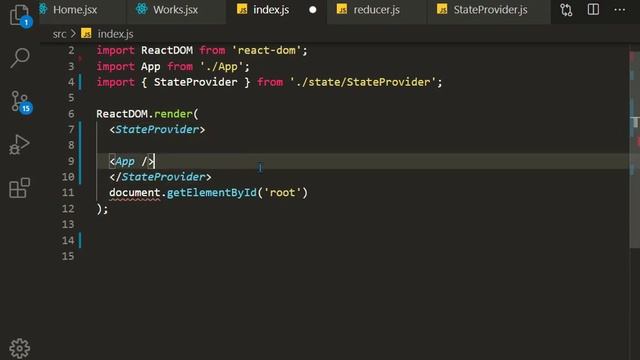Click './App' string on line 3
Viewport: 640px width, 360px height.
tap(221, 67)
